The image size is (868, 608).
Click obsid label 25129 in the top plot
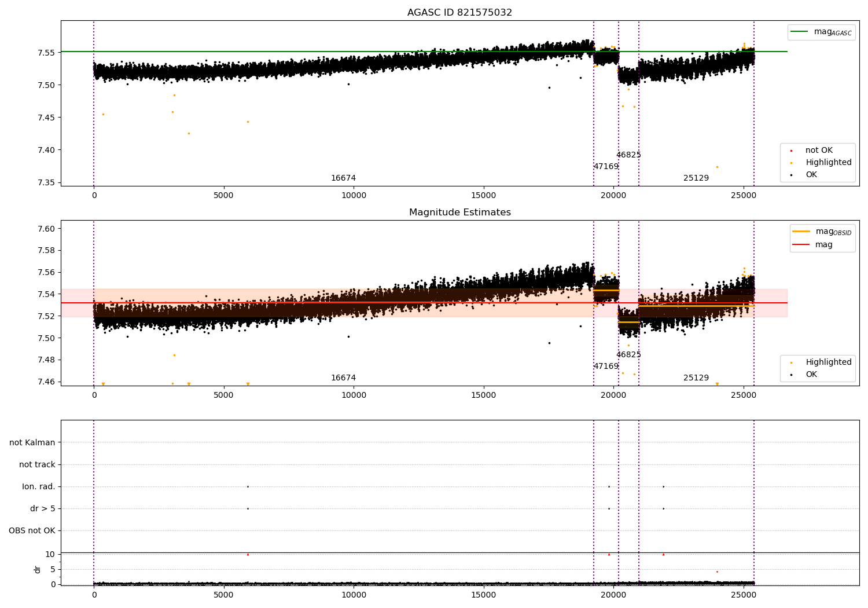point(696,178)
